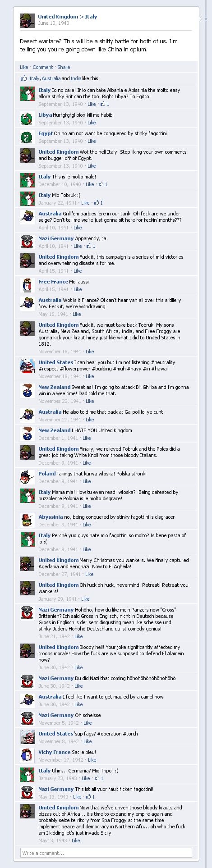Click the United Kingdom avatar on the main post
The width and height of the screenshot is (212, 868).
point(28,21)
